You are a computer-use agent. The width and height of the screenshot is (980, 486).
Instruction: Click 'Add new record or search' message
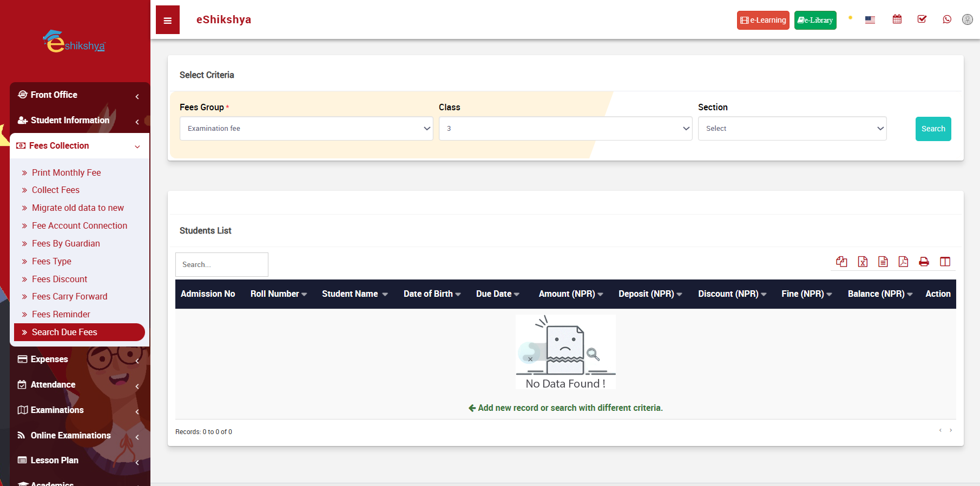(565, 408)
